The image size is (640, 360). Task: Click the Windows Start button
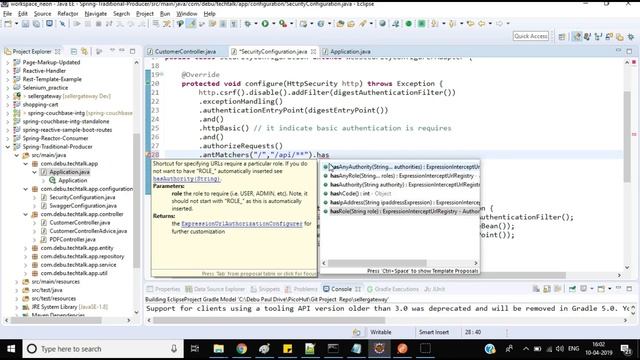point(11,349)
